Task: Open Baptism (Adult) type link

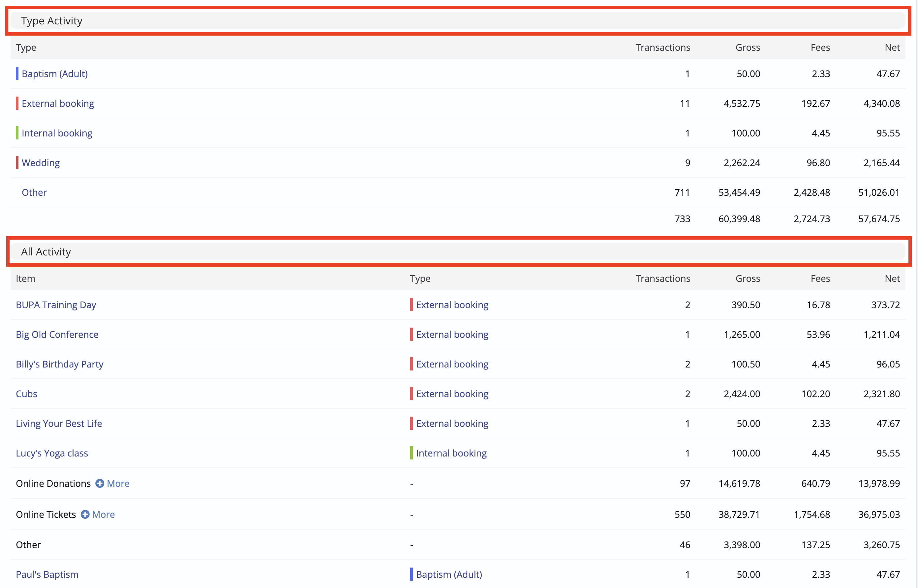Action: [55, 74]
